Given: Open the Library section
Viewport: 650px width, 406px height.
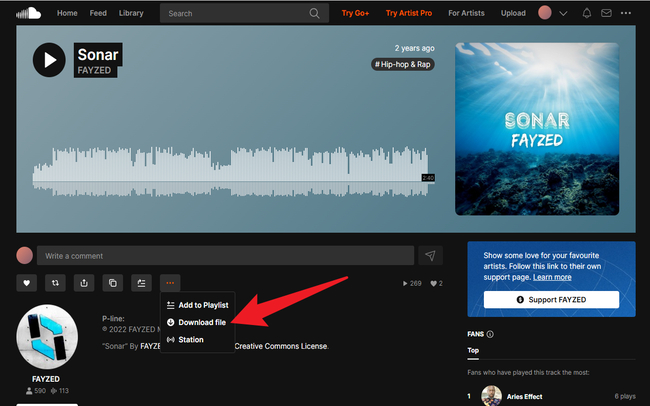Looking at the screenshot, I should click(x=131, y=13).
